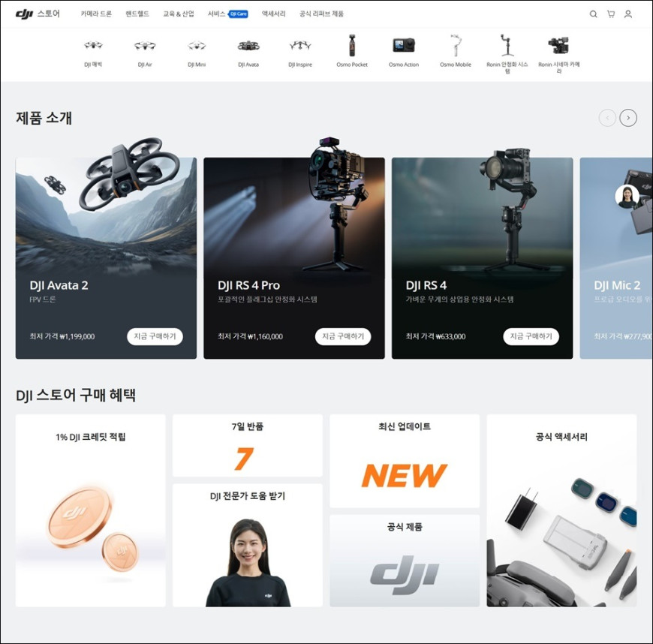Select the Osmo Pocket camera icon
The width and height of the screenshot is (653, 644).
coord(352,45)
